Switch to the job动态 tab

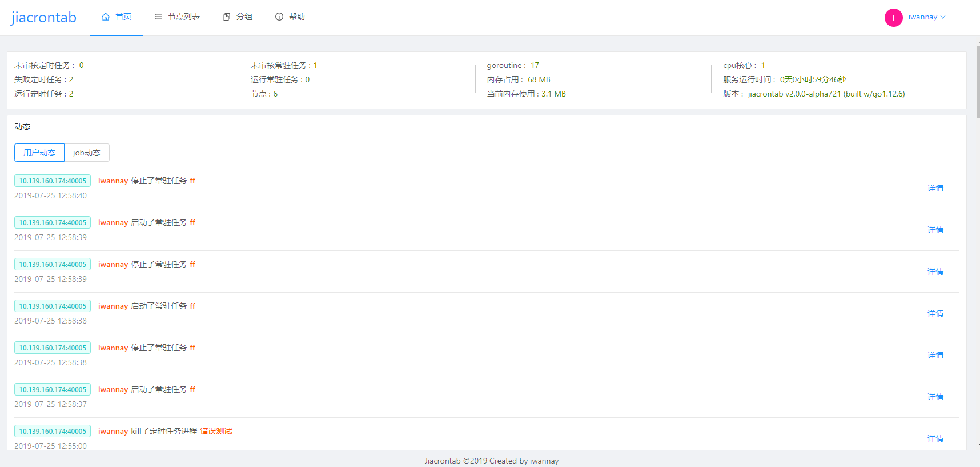pos(87,153)
